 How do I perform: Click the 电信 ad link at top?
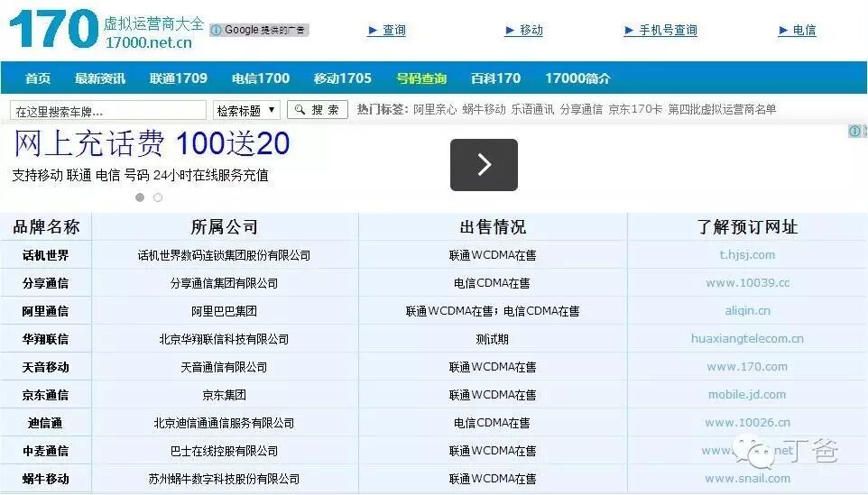[797, 31]
